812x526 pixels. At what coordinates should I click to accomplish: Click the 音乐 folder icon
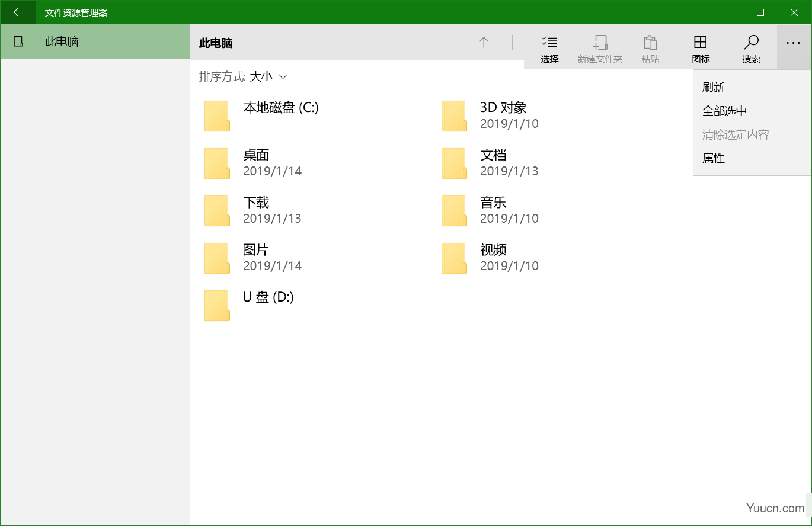[454, 211]
